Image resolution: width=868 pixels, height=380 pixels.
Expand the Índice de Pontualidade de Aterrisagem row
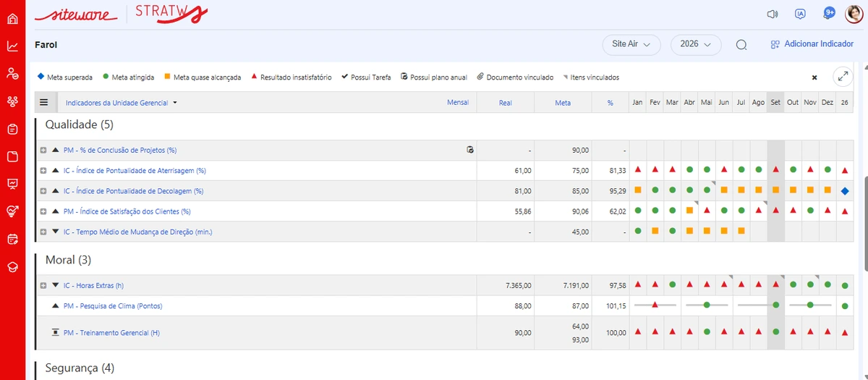pos(43,171)
